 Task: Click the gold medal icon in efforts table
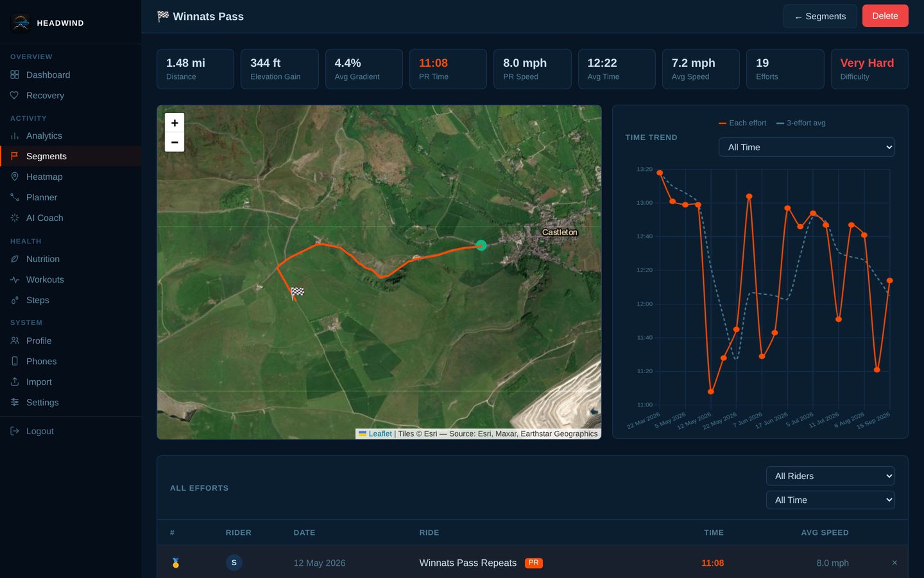coord(176,563)
